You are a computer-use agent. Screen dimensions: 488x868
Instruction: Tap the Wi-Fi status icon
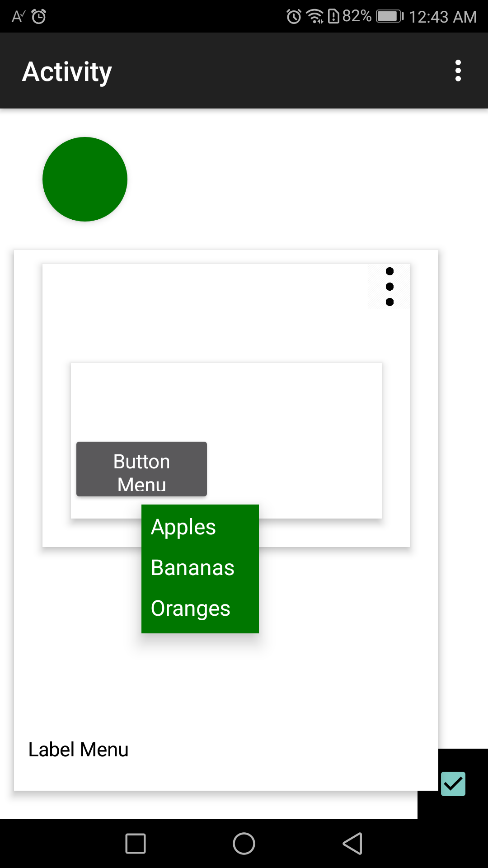(315, 16)
